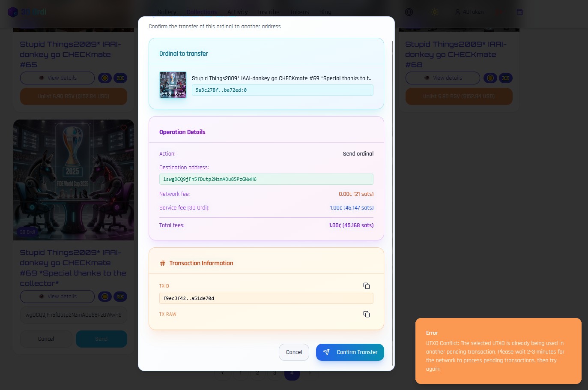Open the Gallery menu
Viewport: 588px width, 390px height.
167,12
